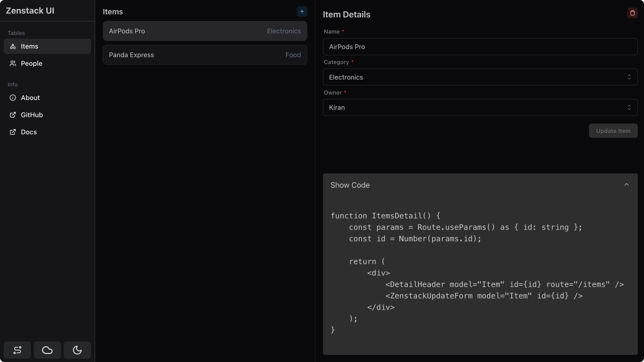The width and height of the screenshot is (644, 362).
Task: Select the Items table in sidebar
Action: pos(30,46)
